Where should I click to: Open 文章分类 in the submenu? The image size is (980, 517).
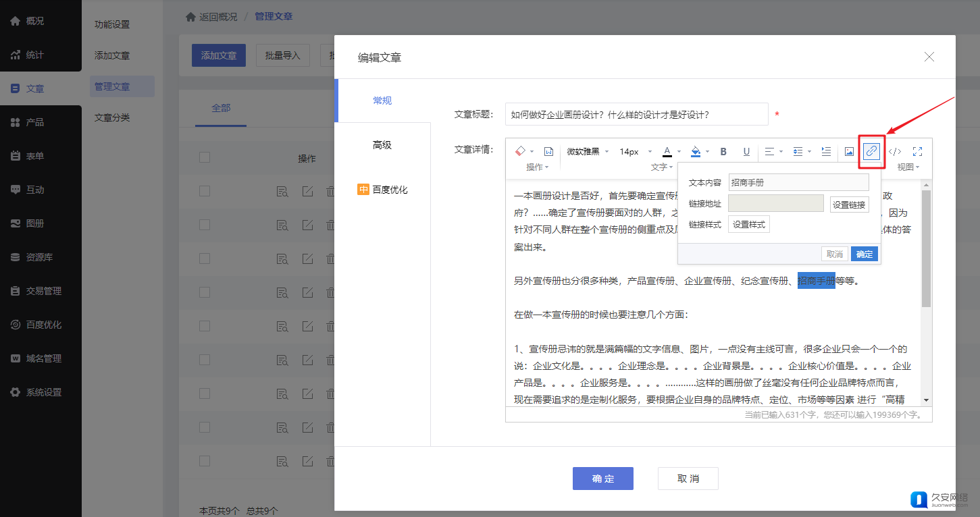[x=112, y=117]
